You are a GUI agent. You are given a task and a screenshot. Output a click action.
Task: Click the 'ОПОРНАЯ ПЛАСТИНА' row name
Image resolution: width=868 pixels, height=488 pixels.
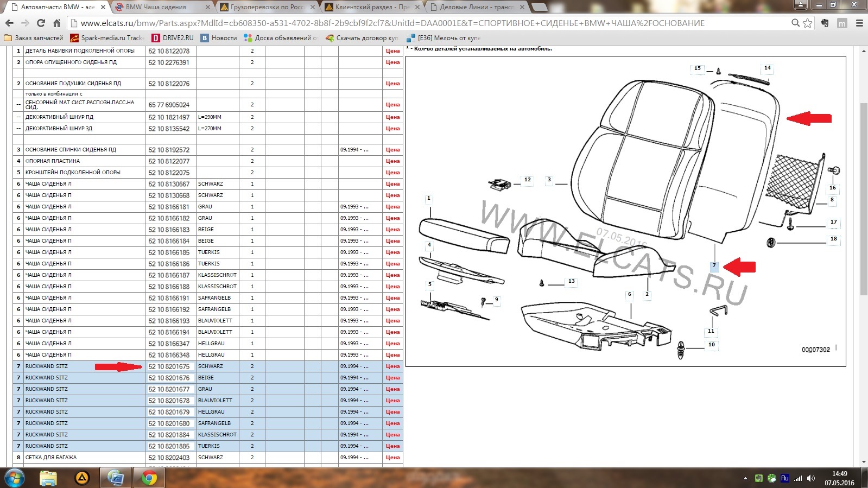pos(53,161)
